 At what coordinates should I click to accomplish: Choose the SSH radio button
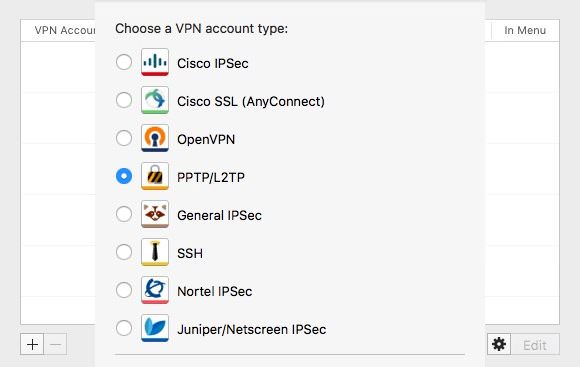point(124,252)
